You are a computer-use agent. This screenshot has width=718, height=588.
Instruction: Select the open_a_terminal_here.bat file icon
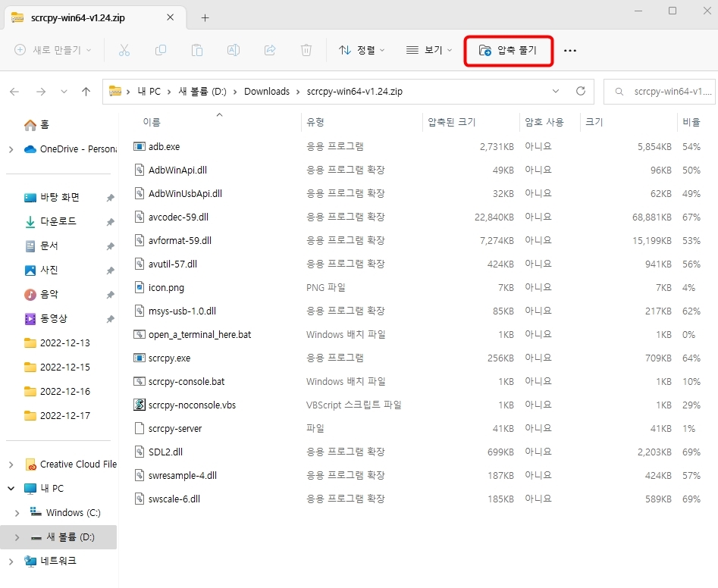point(140,334)
